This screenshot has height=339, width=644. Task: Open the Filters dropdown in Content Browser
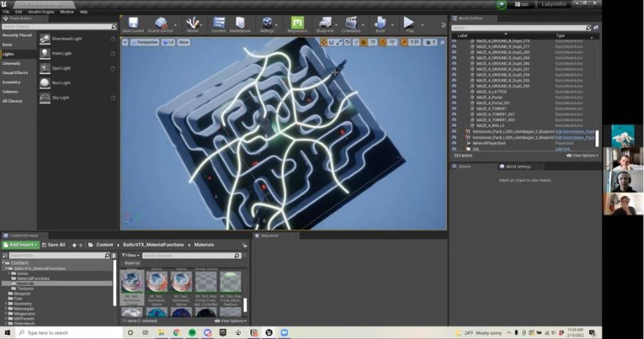pyautogui.click(x=130, y=256)
